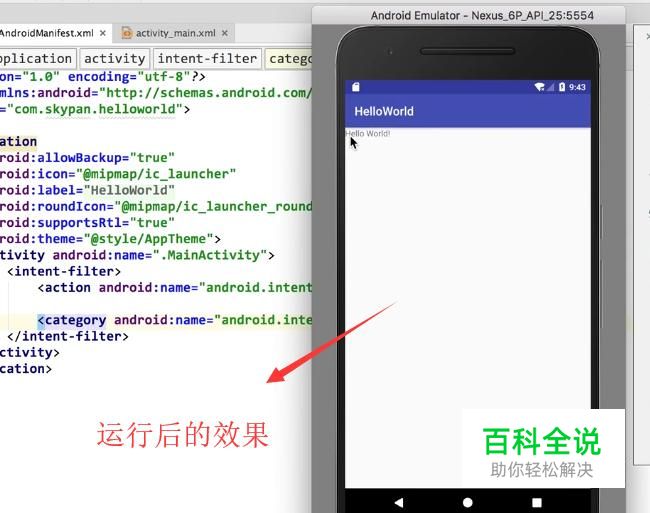
Task: Click the HelloWorld app bar title
Action: [384, 111]
